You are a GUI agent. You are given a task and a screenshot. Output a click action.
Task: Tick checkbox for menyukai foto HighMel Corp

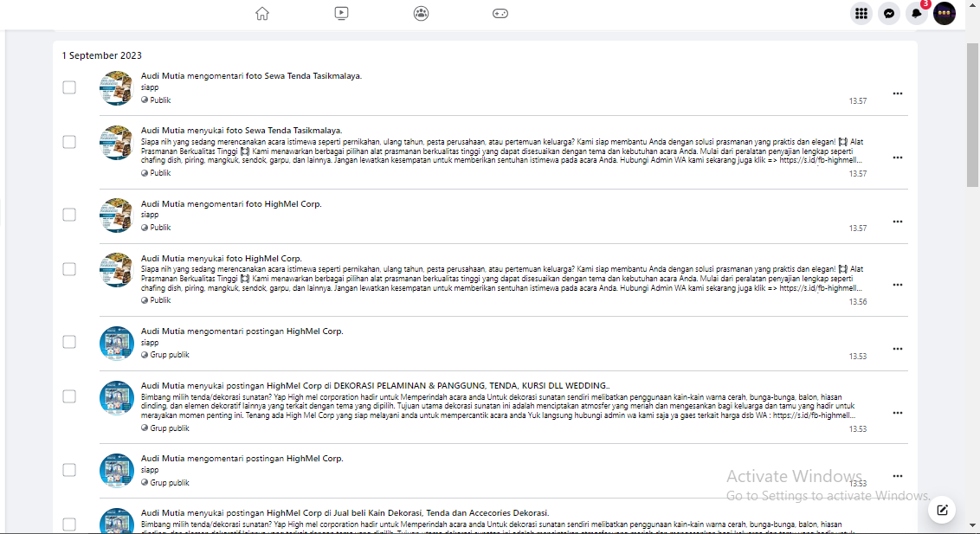pyautogui.click(x=69, y=269)
